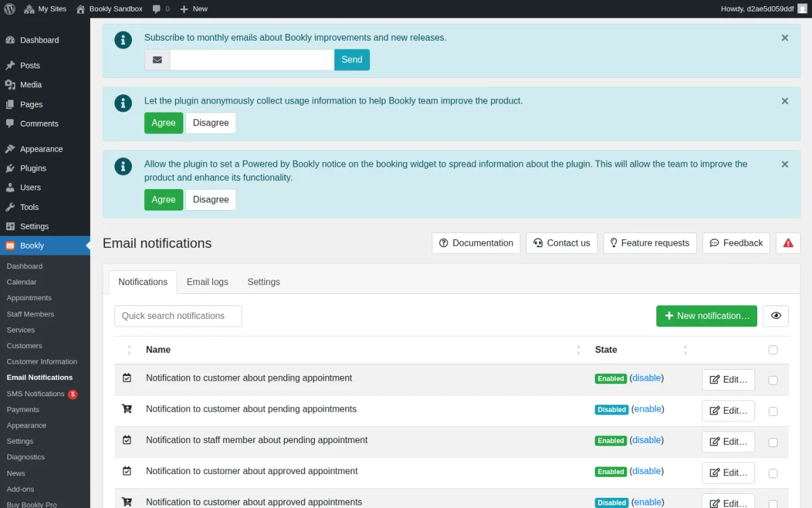Go to Services submenu
The image size is (812, 508).
click(x=21, y=330)
